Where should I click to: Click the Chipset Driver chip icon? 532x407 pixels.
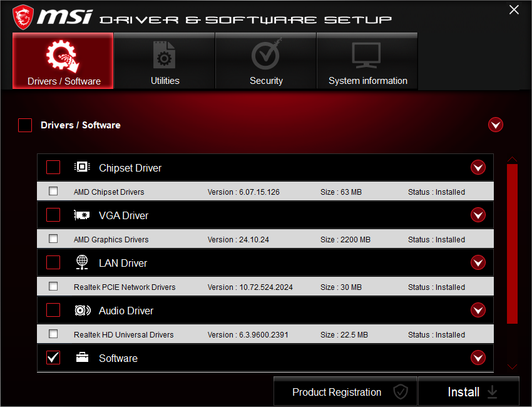(82, 167)
